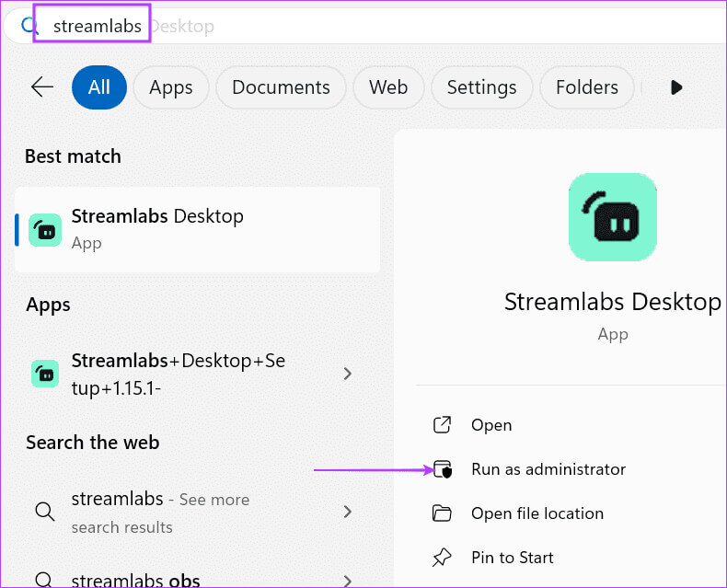Viewport: 727px width, 588px height.
Task: Expand the 'streamlabs obs' result chevron
Action: pyautogui.click(x=347, y=581)
